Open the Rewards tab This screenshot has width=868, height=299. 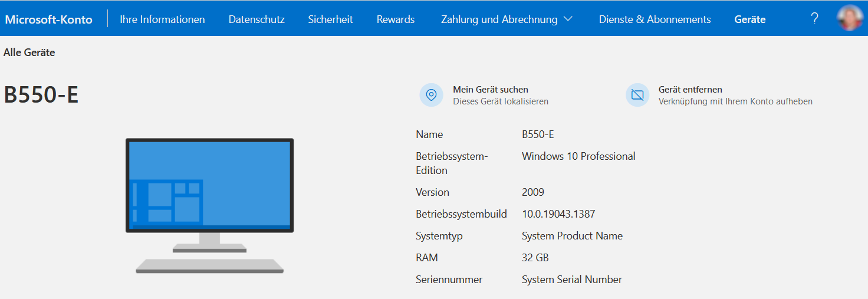pyautogui.click(x=396, y=19)
